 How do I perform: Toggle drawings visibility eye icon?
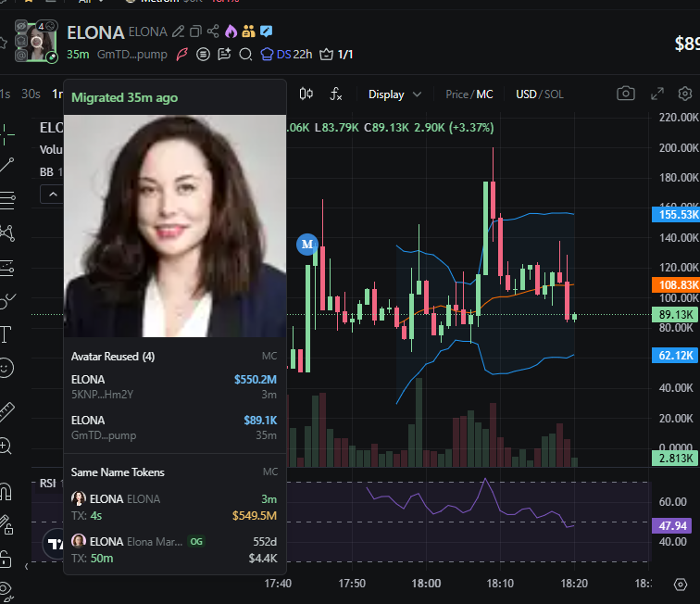tap(6, 590)
